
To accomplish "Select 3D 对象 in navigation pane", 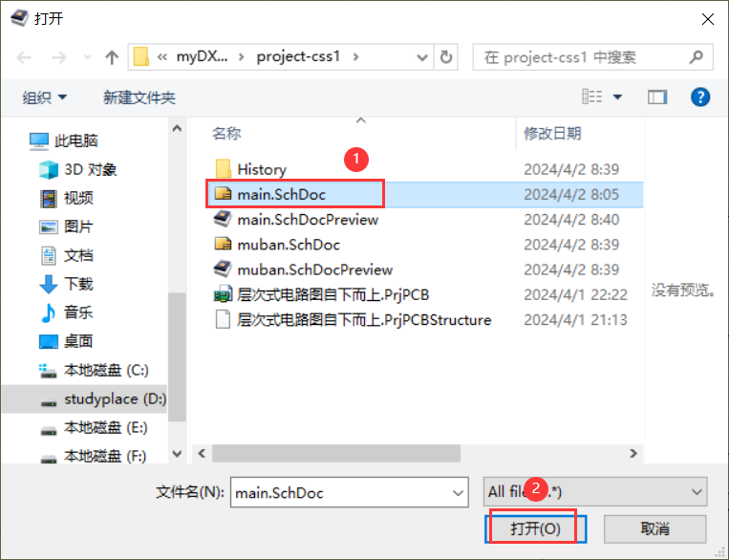I will pos(90,170).
